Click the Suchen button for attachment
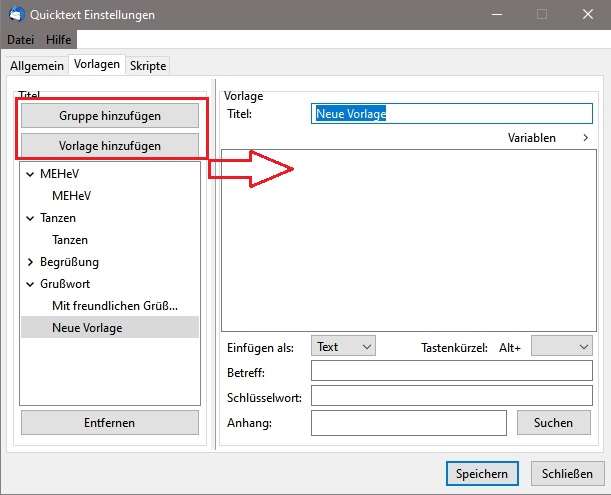The height and width of the screenshot is (495, 611). click(553, 423)
